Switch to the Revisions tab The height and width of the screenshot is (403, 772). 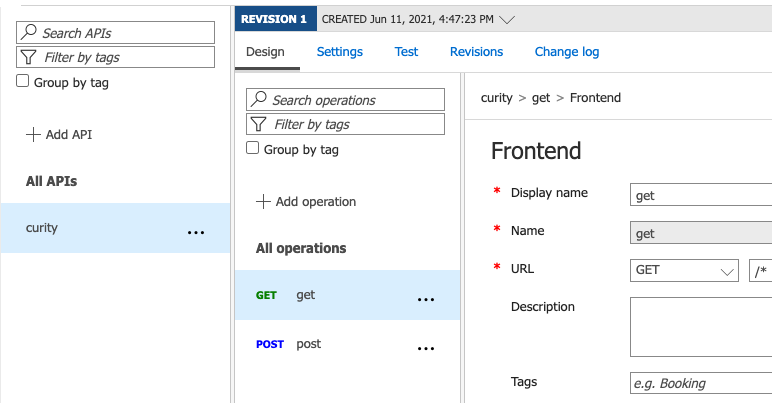pyautogui.click(x=477, y=52)
